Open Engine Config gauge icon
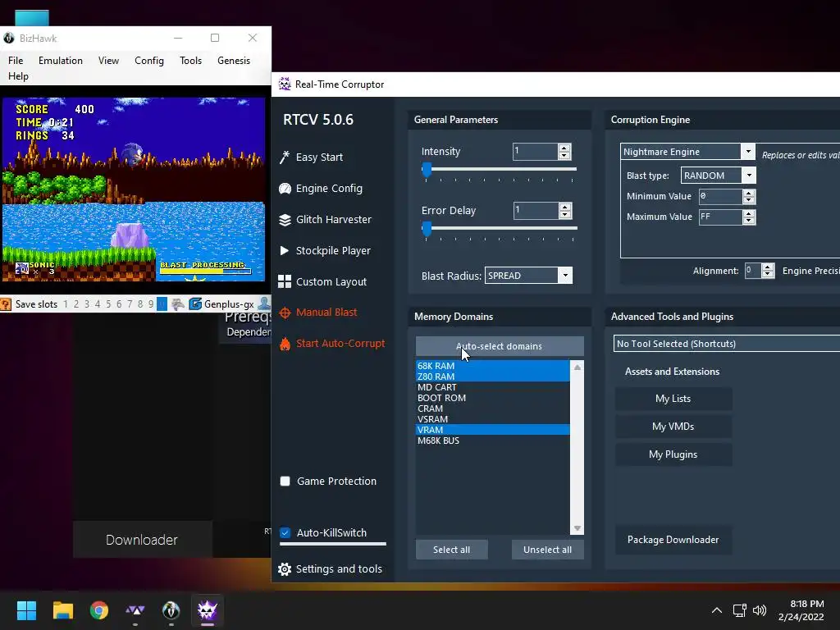Image resolution: width=840 pixels, height=630 pixels. 285,189
